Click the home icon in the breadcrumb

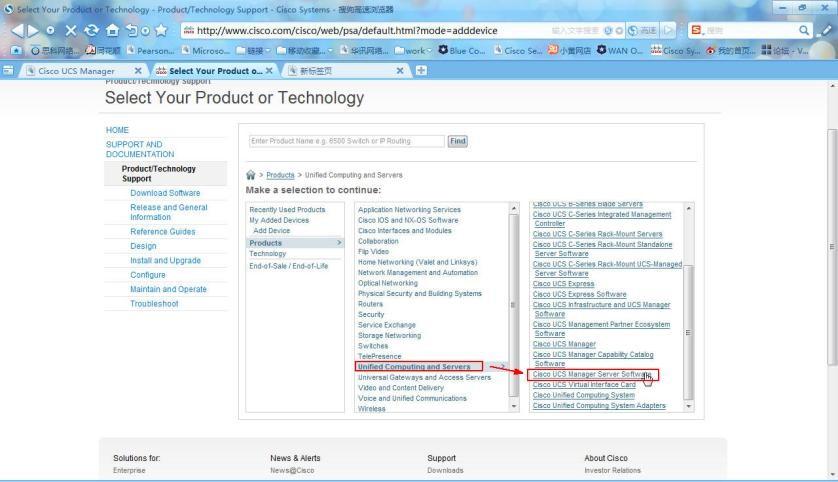point(251,175)
